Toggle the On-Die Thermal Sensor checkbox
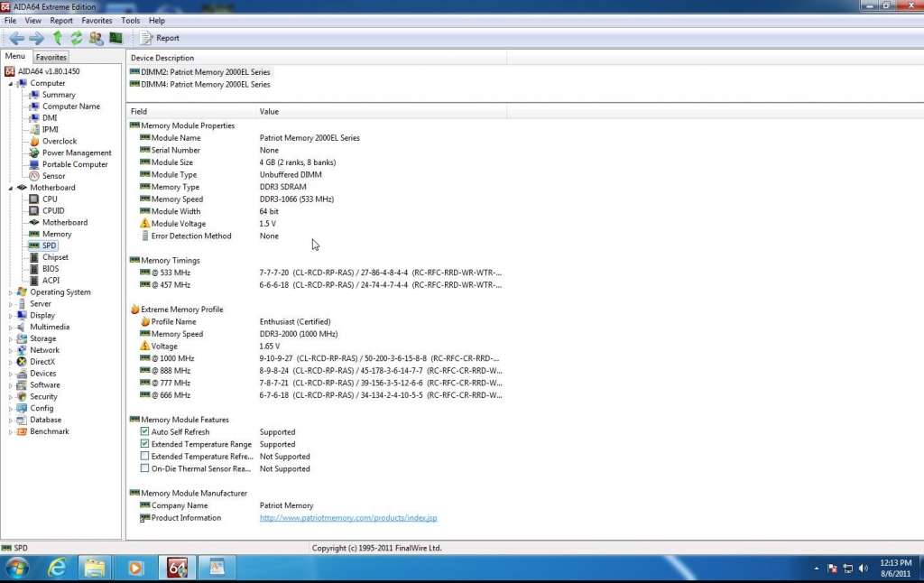 point(144,469)
